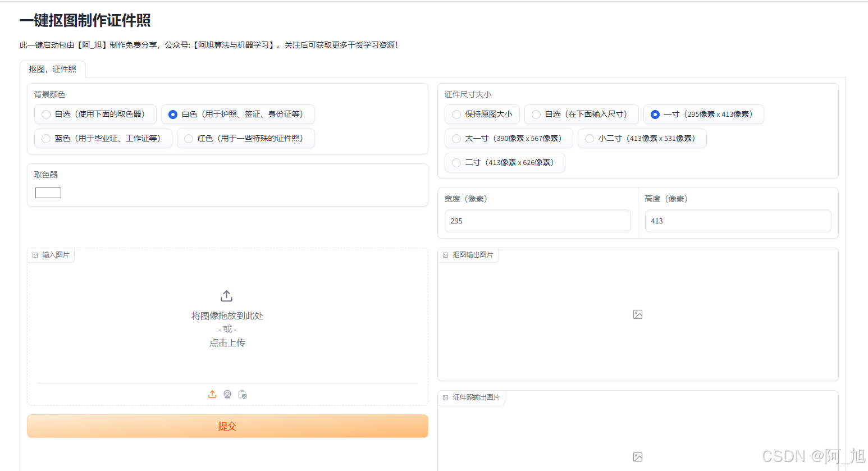
Task: Click the image placeholder in 证件照输出图片 panel
Action: pos(638,458)
